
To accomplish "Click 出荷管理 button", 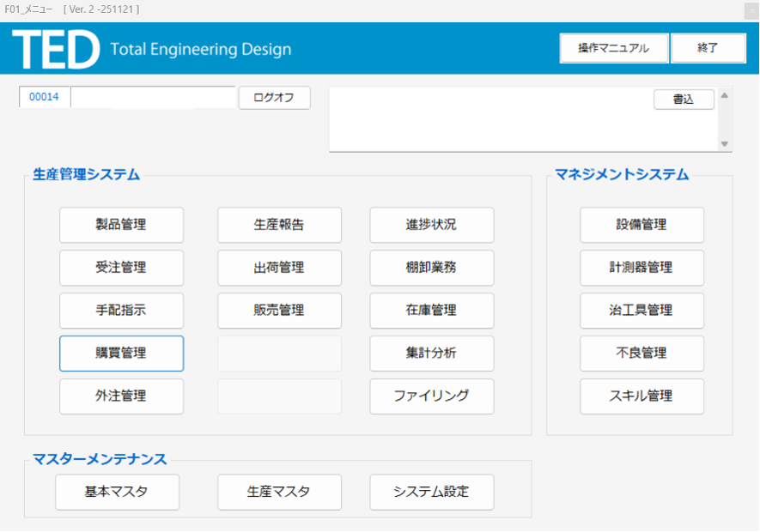I will 279,268.
